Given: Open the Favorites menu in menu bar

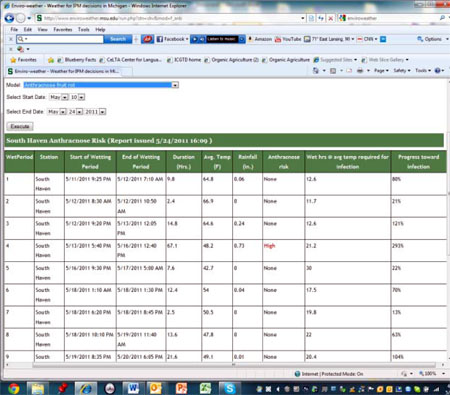Looking at the screenshot, I should [63, 29].
